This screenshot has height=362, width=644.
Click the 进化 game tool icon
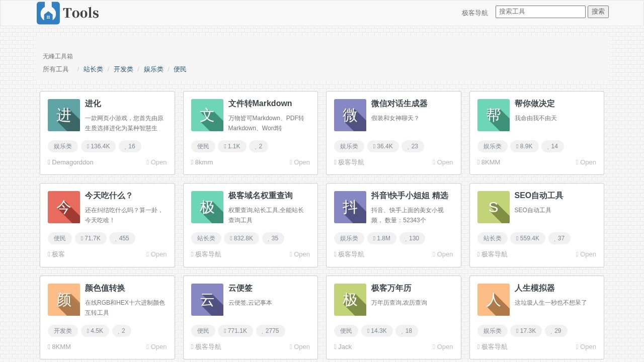pos(63,115)
